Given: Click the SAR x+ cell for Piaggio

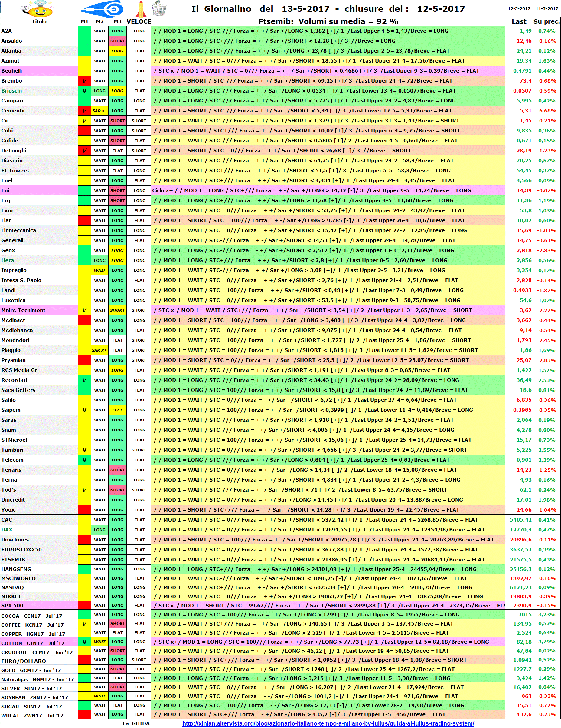Looking at the screenshot, I should [99, 350].
